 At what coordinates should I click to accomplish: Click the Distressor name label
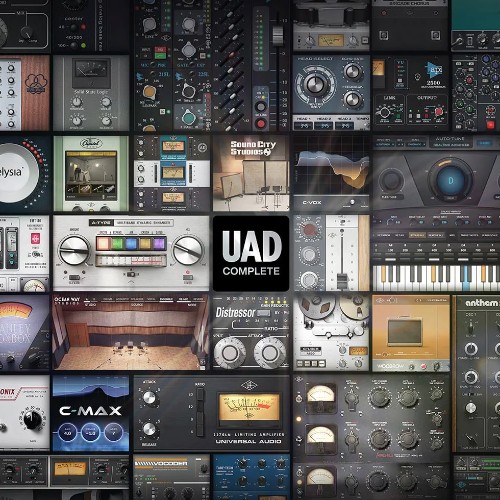[235, 312]
